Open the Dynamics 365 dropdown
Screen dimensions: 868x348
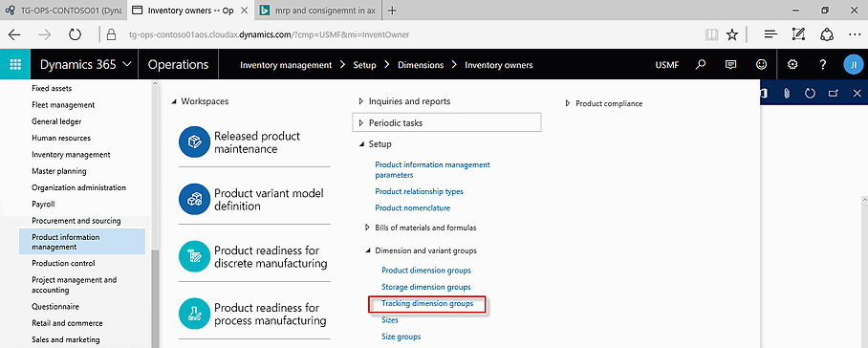86,65
